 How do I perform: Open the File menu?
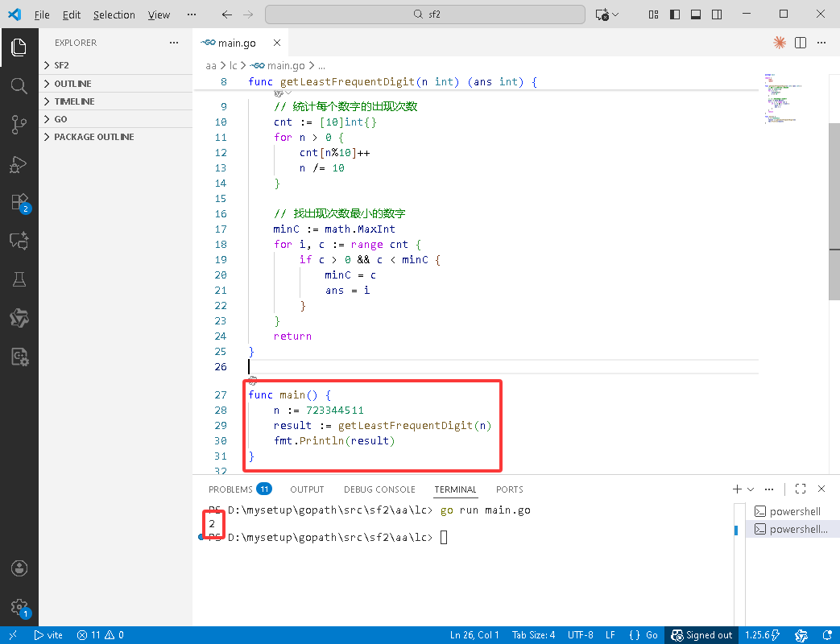coord(42,14)
